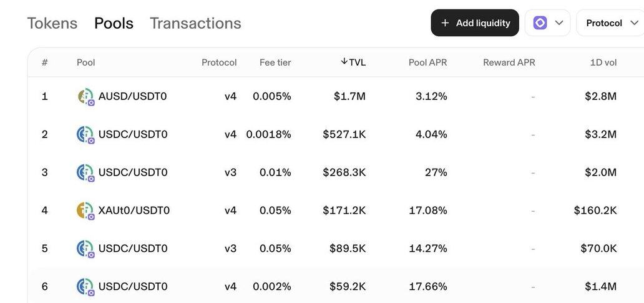Image resolution: width=644 pixels, height=303 pixels.
Task: Click the AUSD/USDT0 token pair icon
Action: (85, 96)
